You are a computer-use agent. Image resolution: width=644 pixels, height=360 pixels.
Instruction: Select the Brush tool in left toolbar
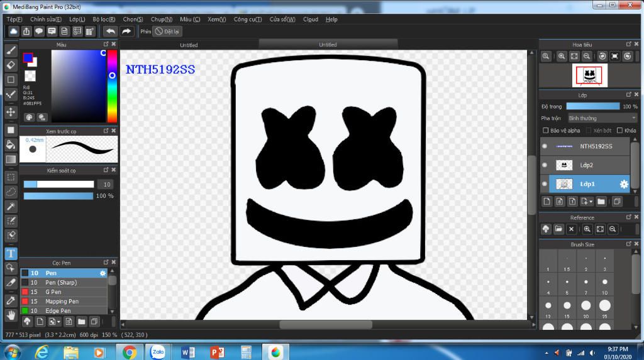11,50
